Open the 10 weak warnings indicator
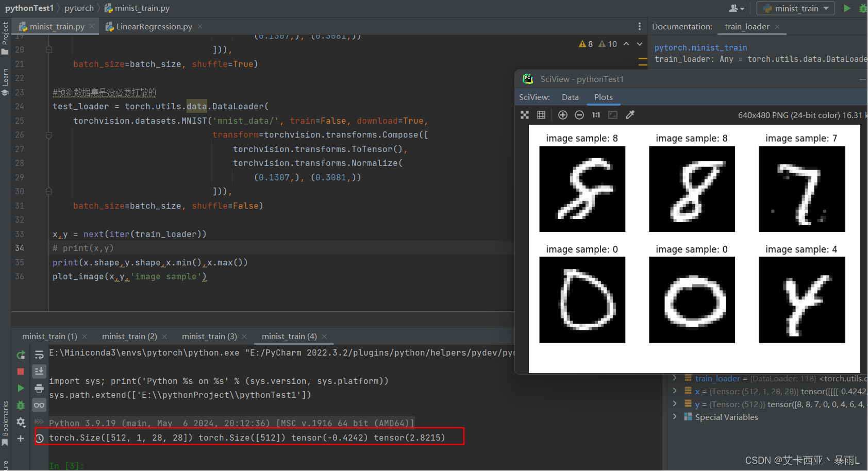The image size is (868, 471). tap(608, 44)
